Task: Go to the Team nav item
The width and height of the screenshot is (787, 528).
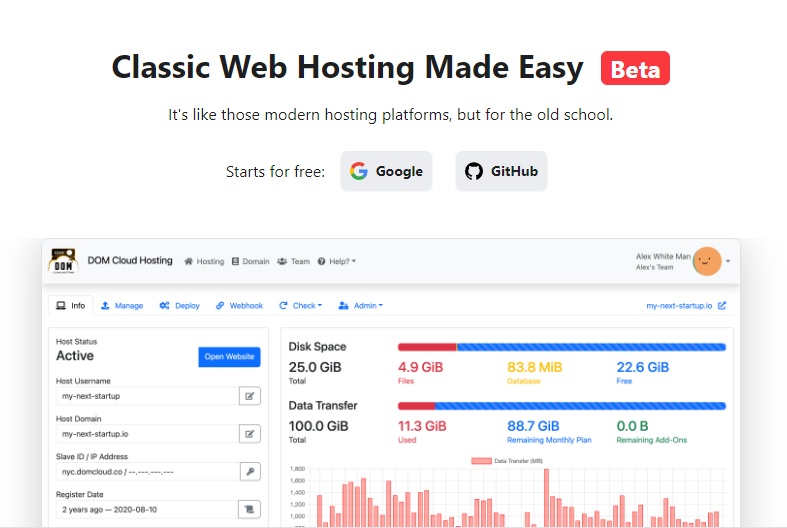Action: pyautogui.click(x=294, y=261)
